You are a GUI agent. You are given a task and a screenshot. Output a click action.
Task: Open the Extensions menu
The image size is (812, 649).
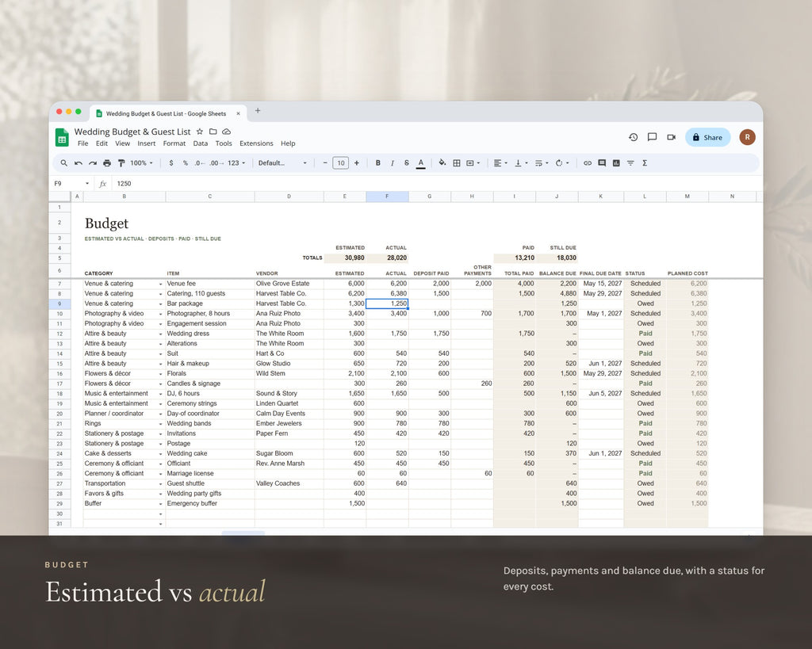(x=256, y=143)
